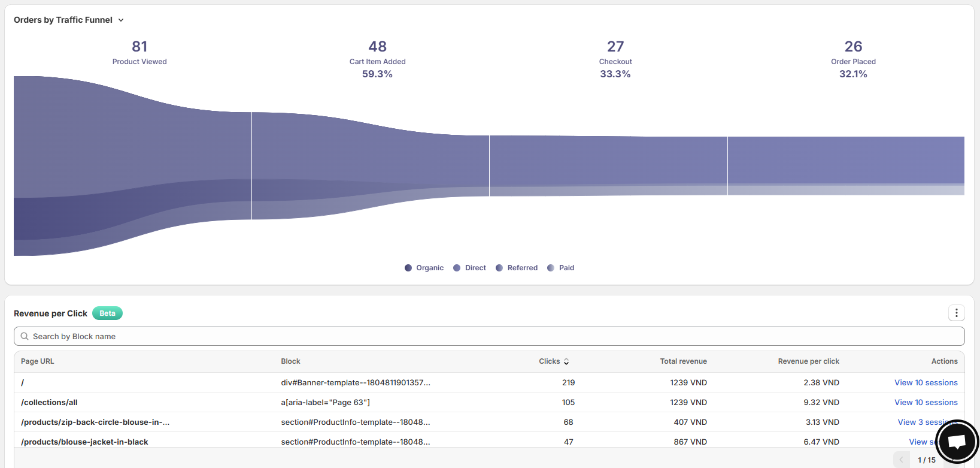The image size is (980, 468).
Task: Select the Product Viewed funnel stage
Action: point(139,61)
